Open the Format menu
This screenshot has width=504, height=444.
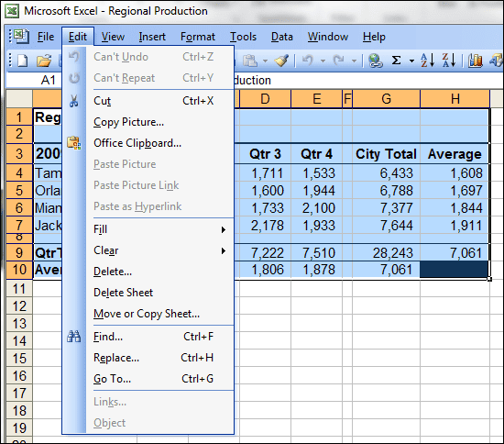198,37
